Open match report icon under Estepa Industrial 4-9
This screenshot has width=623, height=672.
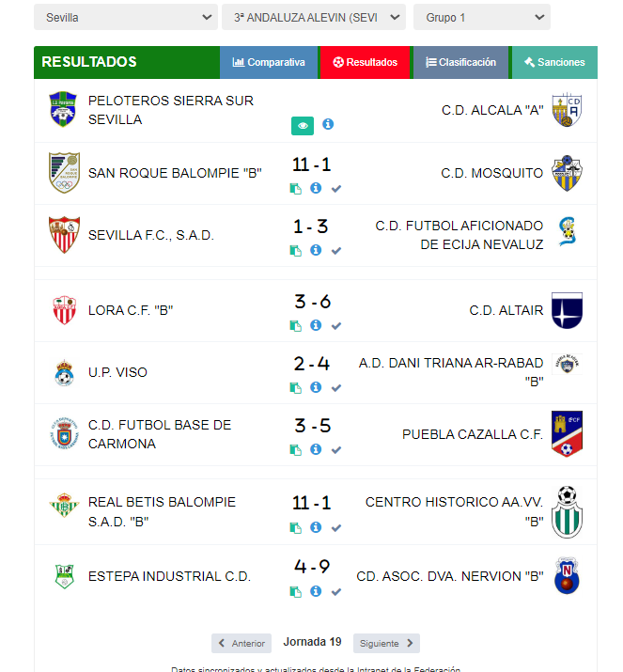click(296, 591)
